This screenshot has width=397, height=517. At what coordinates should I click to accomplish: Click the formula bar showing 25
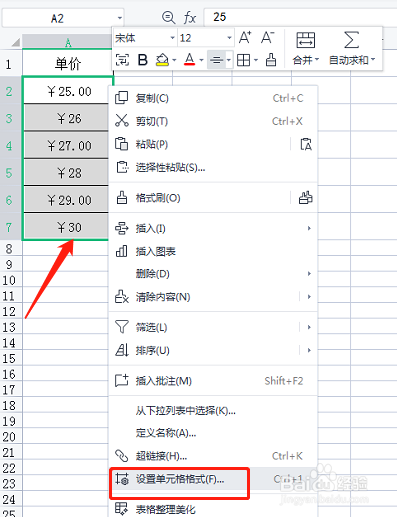point(300,17)
